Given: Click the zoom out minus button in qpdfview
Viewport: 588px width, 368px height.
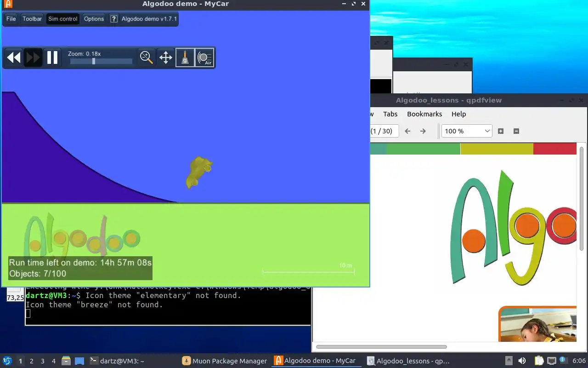Looking at the screenshot, I should click(x=516, y=131).
